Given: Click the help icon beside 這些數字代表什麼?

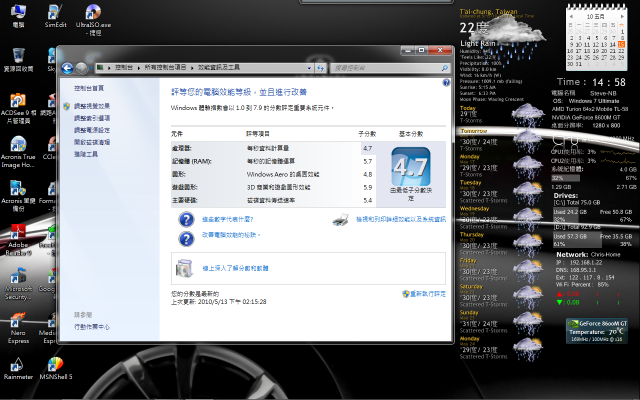Looking at the screenshot, I should 186,220.
